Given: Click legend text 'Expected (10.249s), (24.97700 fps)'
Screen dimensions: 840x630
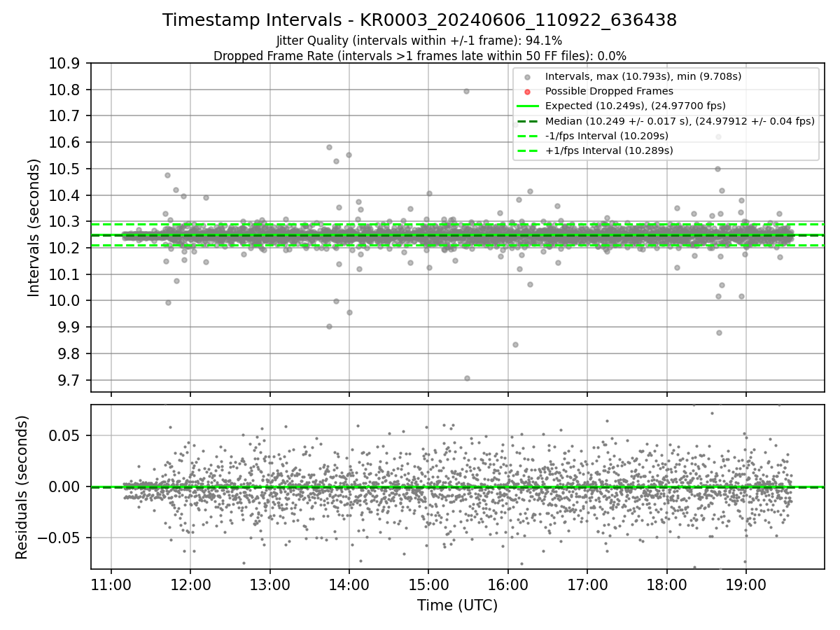Looking at the screenshot, I should point(635,106).
